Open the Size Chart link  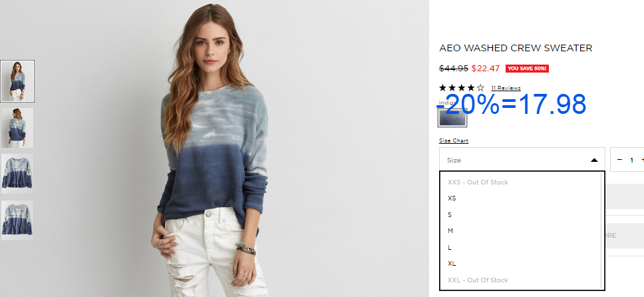pyautogui.click(x=454, y=141)
